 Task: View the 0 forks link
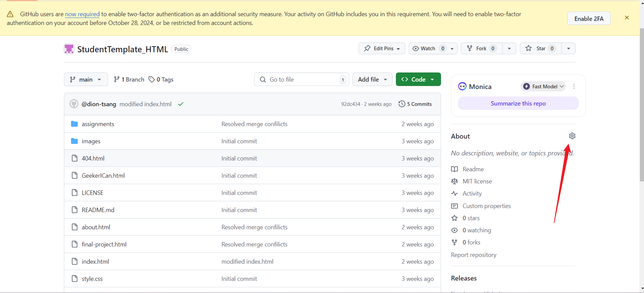click(x=471, y=242)
